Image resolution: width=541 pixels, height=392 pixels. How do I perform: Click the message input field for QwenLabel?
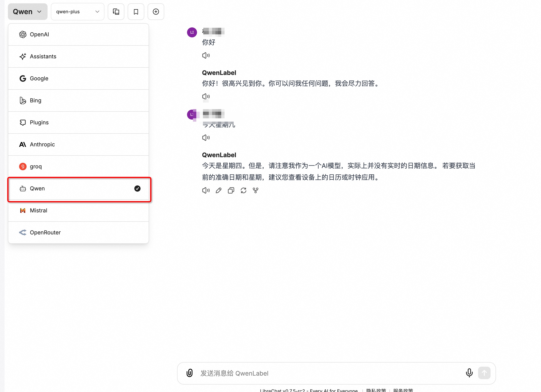[x=330, y=373]
